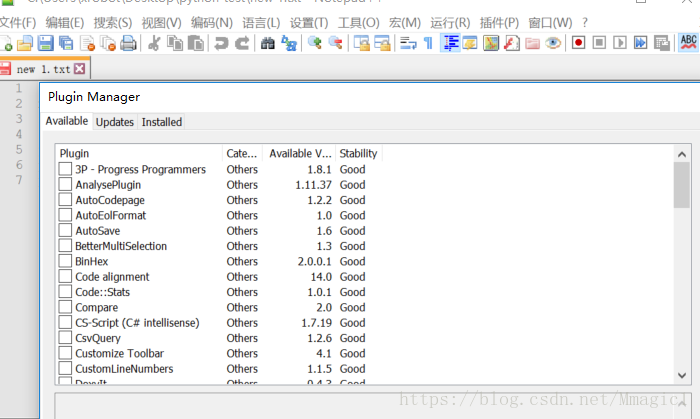Tick the AutoCodepage plugin checkbox

65,200
